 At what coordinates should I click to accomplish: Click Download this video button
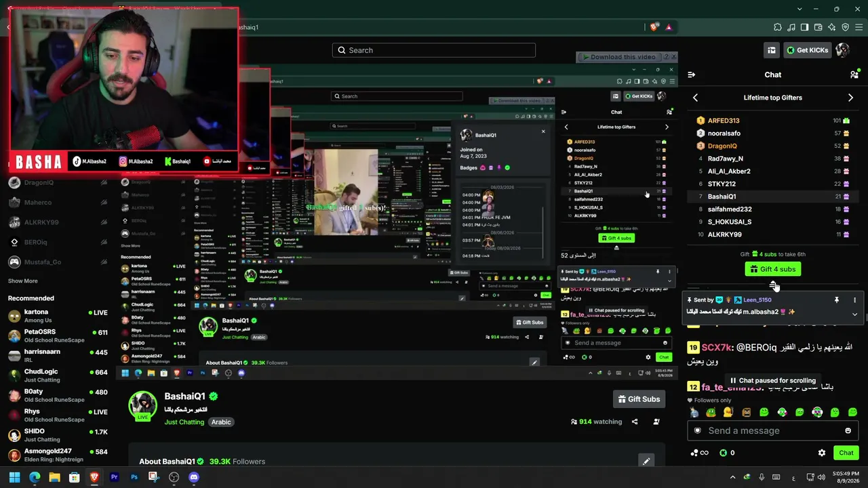tap(620, 57)
